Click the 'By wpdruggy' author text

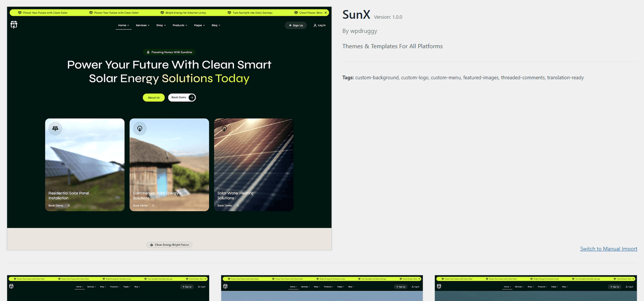click(360, 31)
